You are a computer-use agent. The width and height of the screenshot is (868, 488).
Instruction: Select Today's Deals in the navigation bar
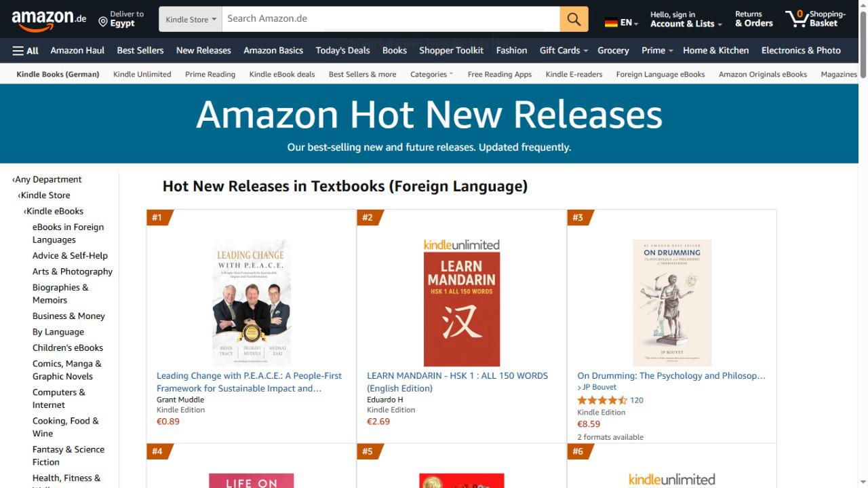[342, 50]
